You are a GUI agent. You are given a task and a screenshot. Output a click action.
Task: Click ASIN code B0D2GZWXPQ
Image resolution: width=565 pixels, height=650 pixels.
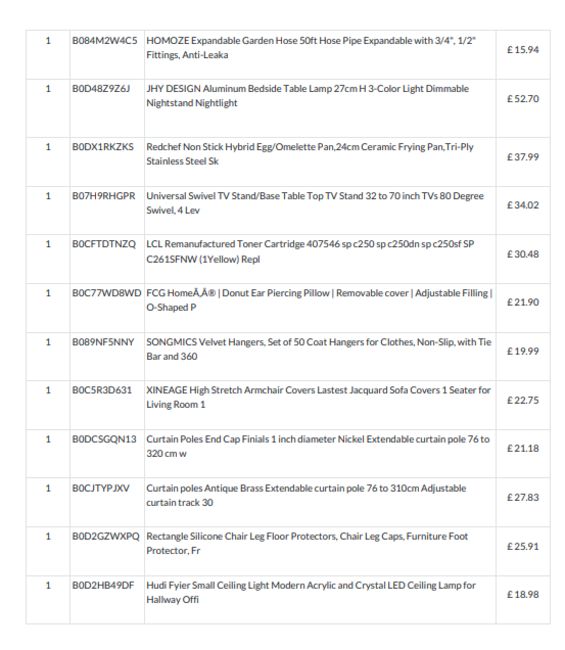[106, 536]
